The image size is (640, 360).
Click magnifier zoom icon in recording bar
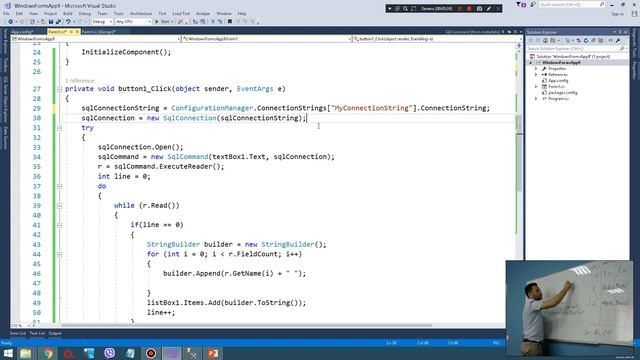[x=405, y=9]
